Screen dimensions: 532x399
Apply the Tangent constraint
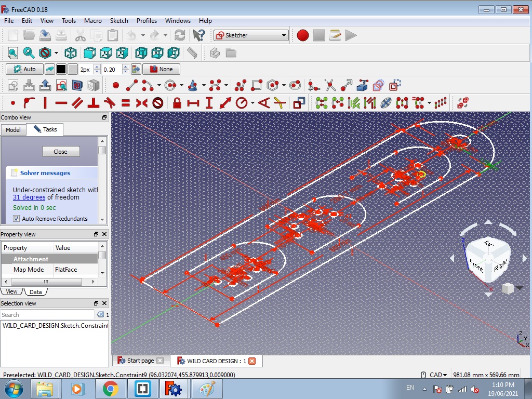point(109,103)
